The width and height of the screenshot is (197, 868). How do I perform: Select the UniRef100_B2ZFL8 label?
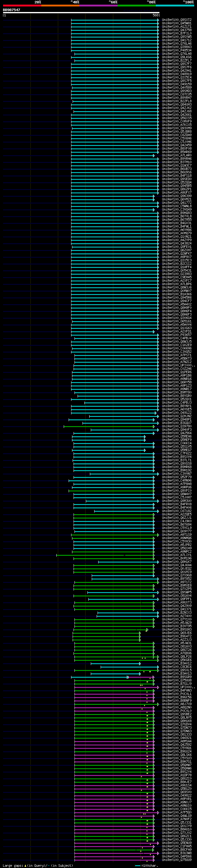pos(177,101)
